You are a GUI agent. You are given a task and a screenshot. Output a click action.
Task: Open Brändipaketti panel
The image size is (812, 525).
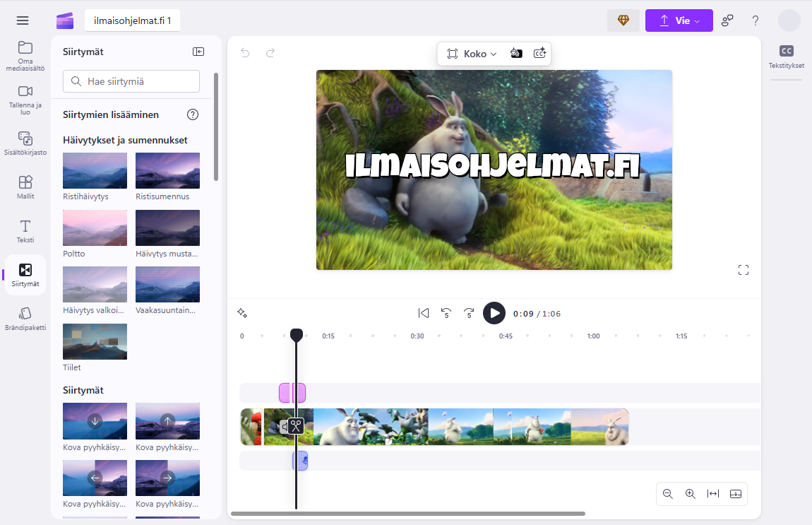(25, 319)
